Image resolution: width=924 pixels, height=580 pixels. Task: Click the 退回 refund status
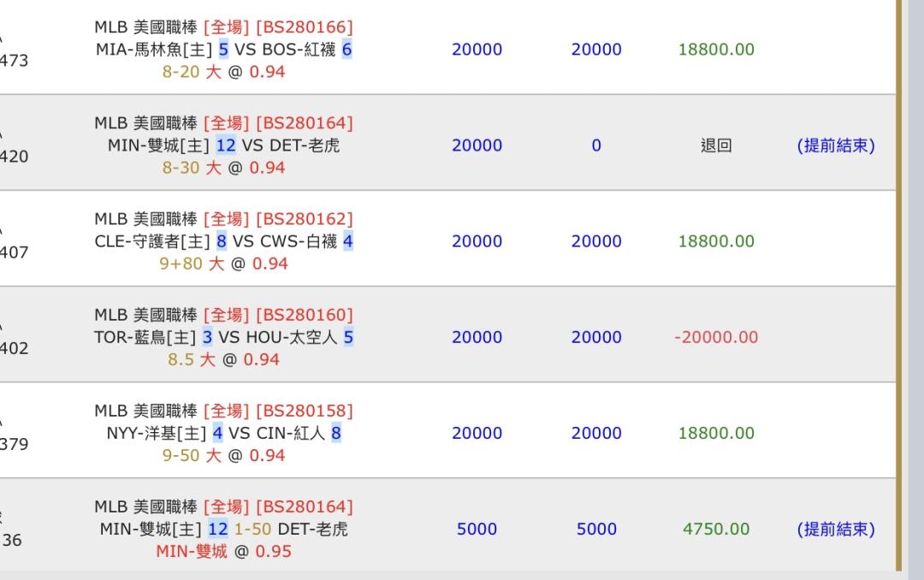coord(716,145)
